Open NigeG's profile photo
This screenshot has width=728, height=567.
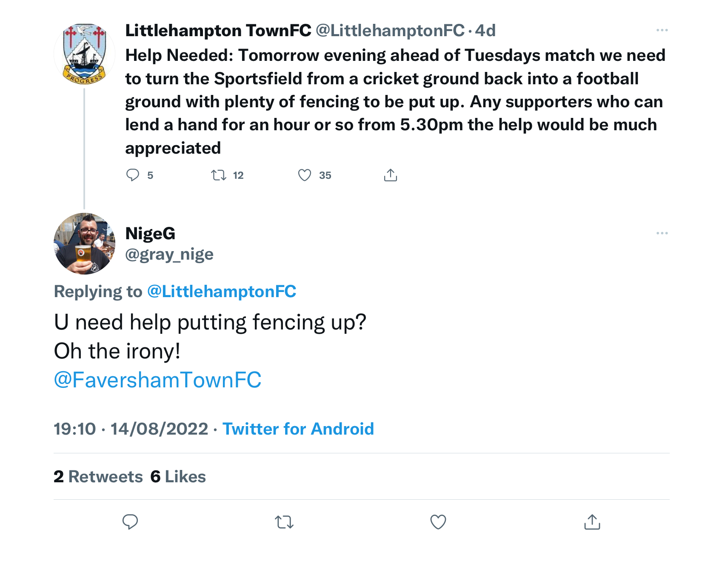point(84,243)
